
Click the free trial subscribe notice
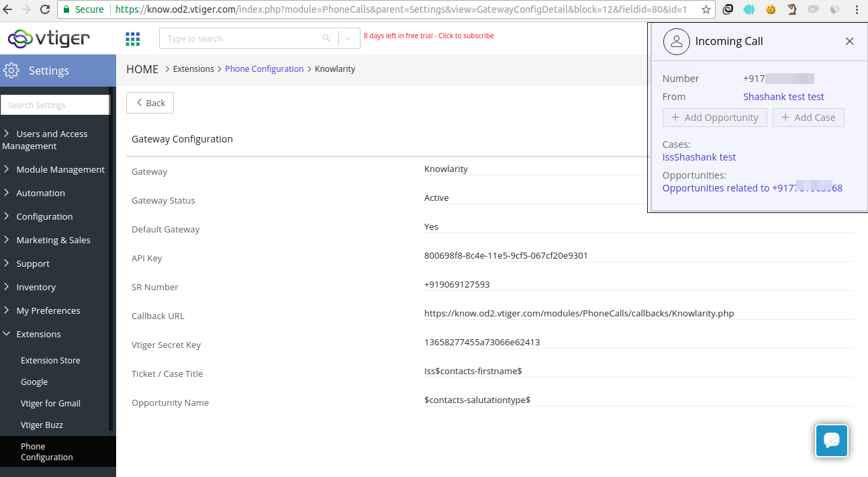click(x=429, y=36)
